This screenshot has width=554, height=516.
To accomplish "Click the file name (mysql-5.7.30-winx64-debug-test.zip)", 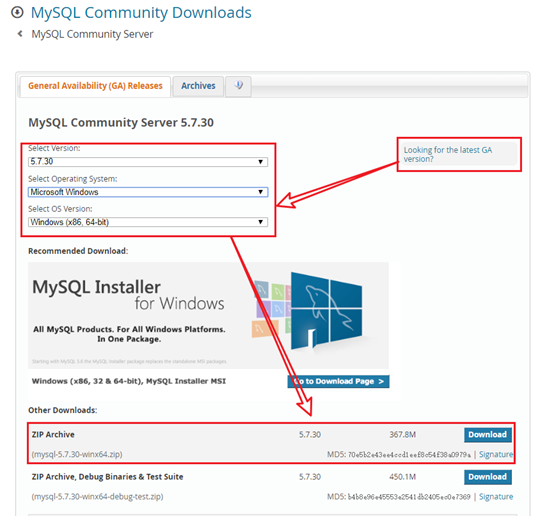I will tap(98, 497).
